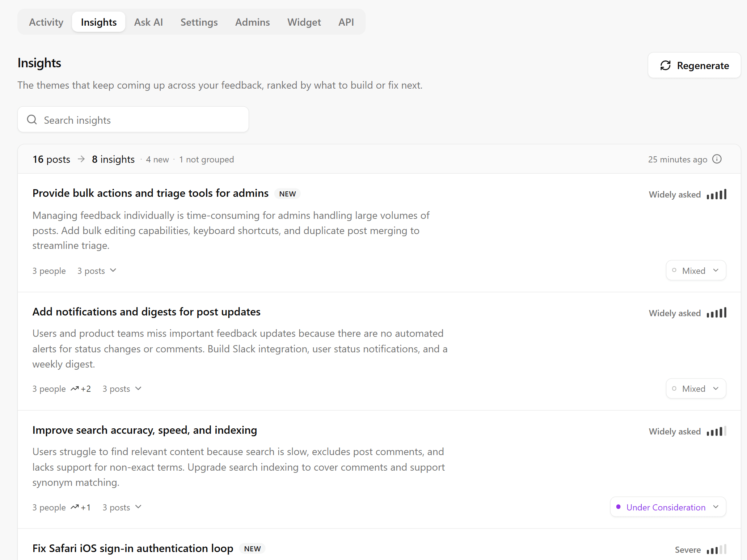Screen dimensions: 747x560
Task: Click the '4 new' summary text
Action: 157,160
